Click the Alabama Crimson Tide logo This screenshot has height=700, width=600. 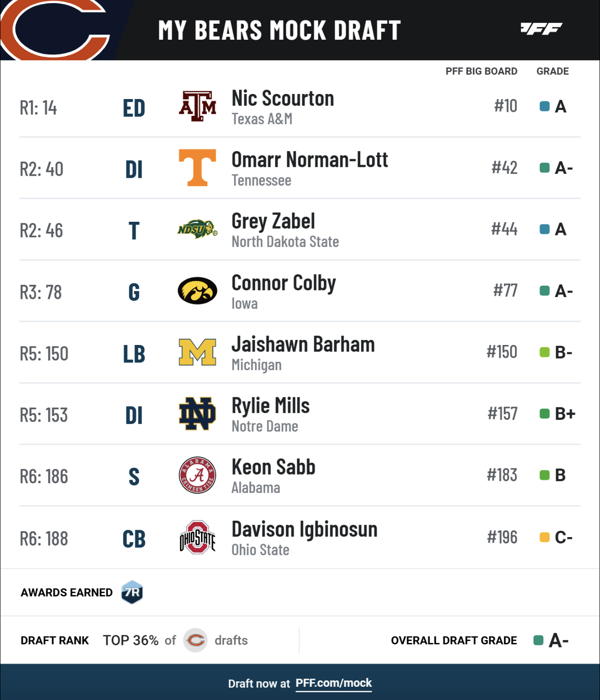point(197,475)
